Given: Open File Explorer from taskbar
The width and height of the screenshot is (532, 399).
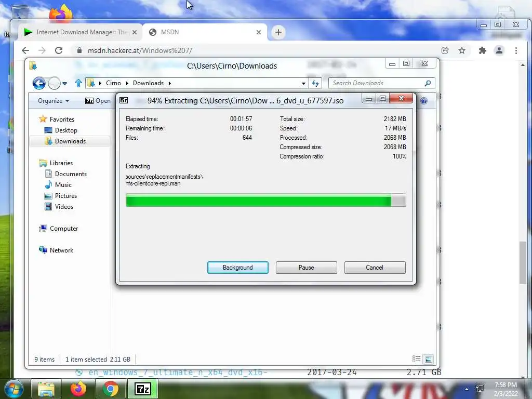Looking at the screenshot, I should click(x=46, y=389).
